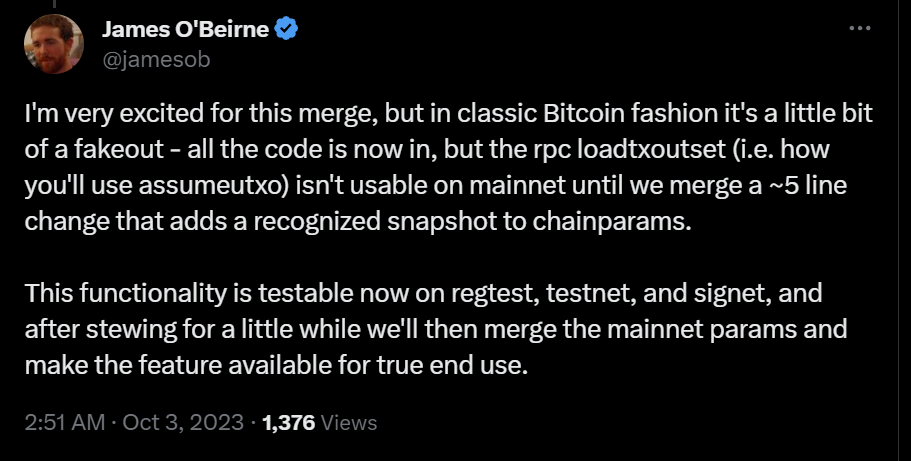Click the 2:51 AM timestamp
This screenshot has height=461, width=911.
tap(64, 423)
